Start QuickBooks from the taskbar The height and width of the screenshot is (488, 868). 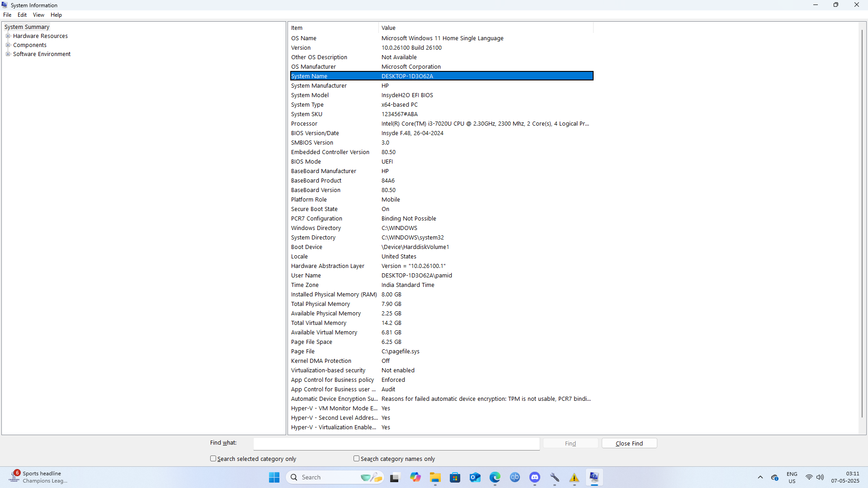(x=515, y=477)
